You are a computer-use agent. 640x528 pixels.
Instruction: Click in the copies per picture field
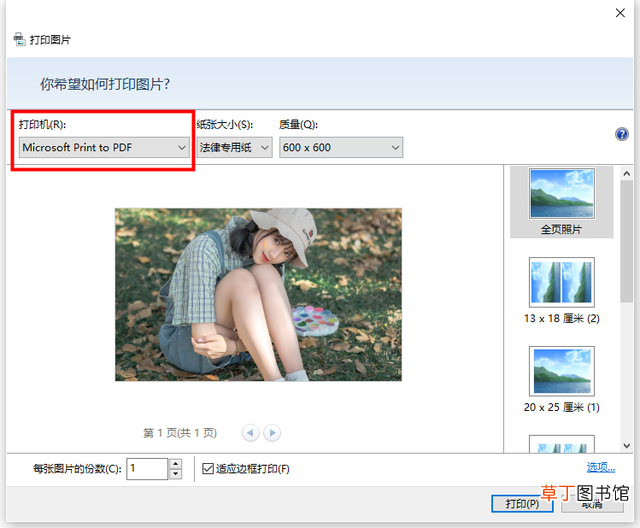click(x=147, y=469)
